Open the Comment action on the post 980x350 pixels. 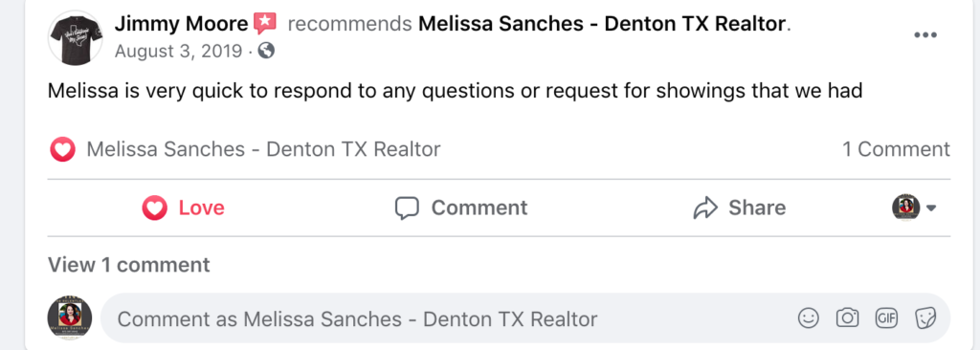point(460,208)
